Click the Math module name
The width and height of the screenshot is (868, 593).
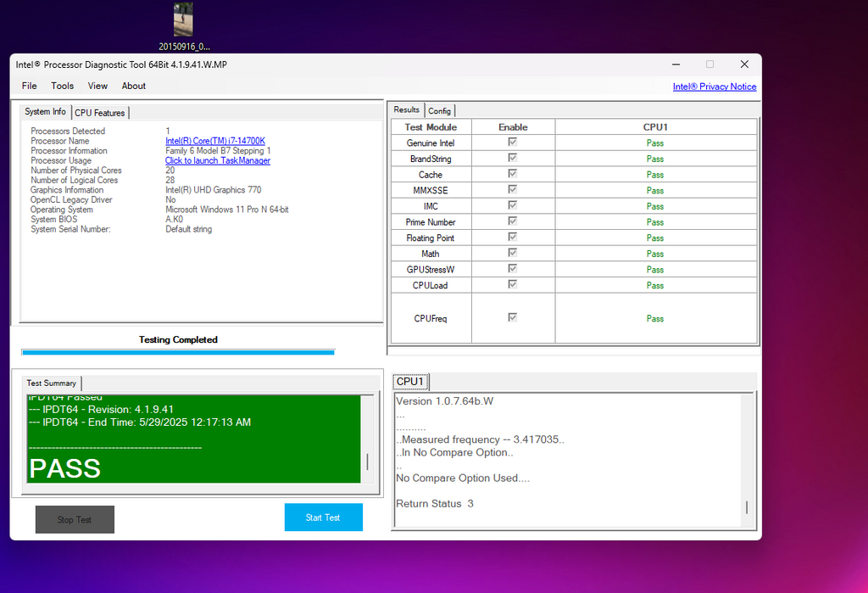[x=431, y=254]
